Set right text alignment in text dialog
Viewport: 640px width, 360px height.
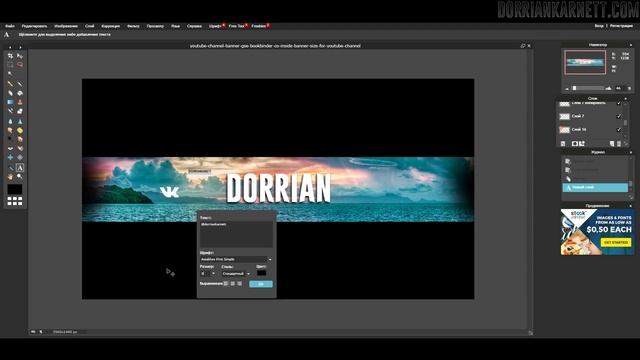tap(240, 283)
